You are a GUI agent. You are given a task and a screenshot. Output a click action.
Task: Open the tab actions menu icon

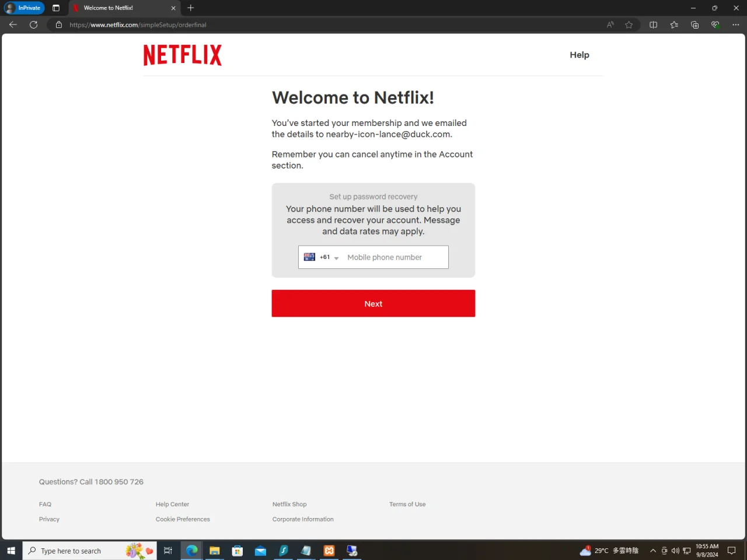56,8
